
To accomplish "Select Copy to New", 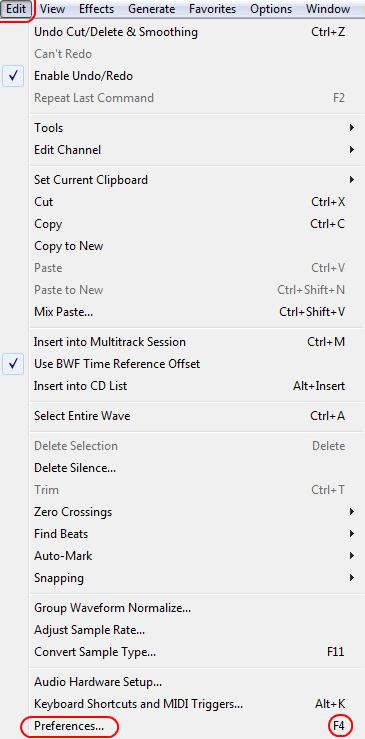I will tap(190, 246).
